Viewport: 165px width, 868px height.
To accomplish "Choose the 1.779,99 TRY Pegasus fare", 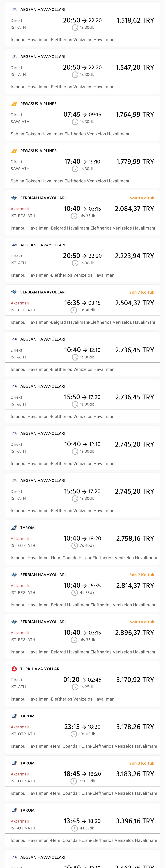I will [135, 162].
